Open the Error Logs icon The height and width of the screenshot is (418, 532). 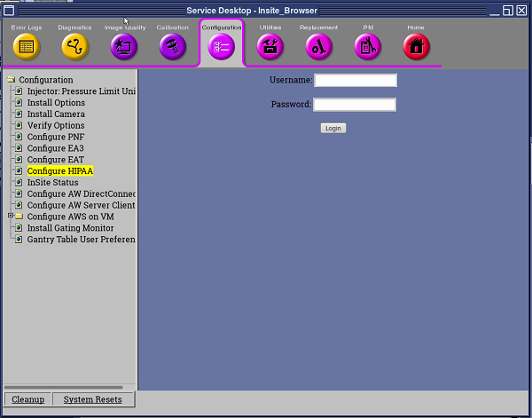pyautogui.click(x=27, y=47)
